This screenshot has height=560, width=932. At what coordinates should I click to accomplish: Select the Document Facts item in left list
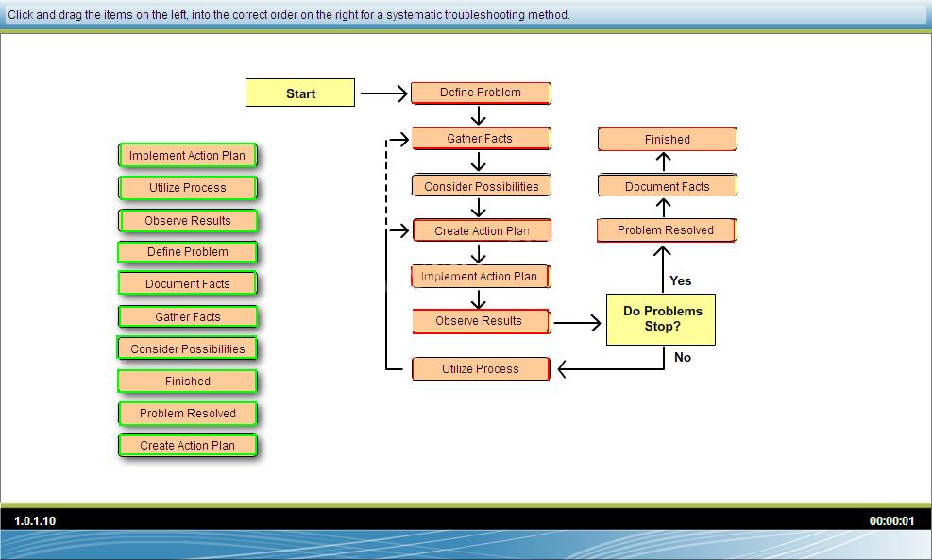[188, 283]
